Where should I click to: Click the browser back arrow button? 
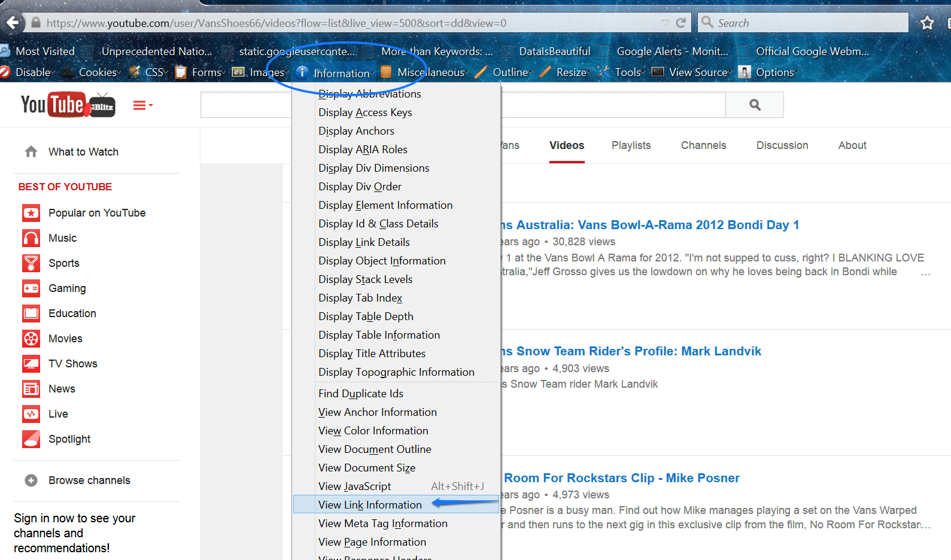click(13, 23)
